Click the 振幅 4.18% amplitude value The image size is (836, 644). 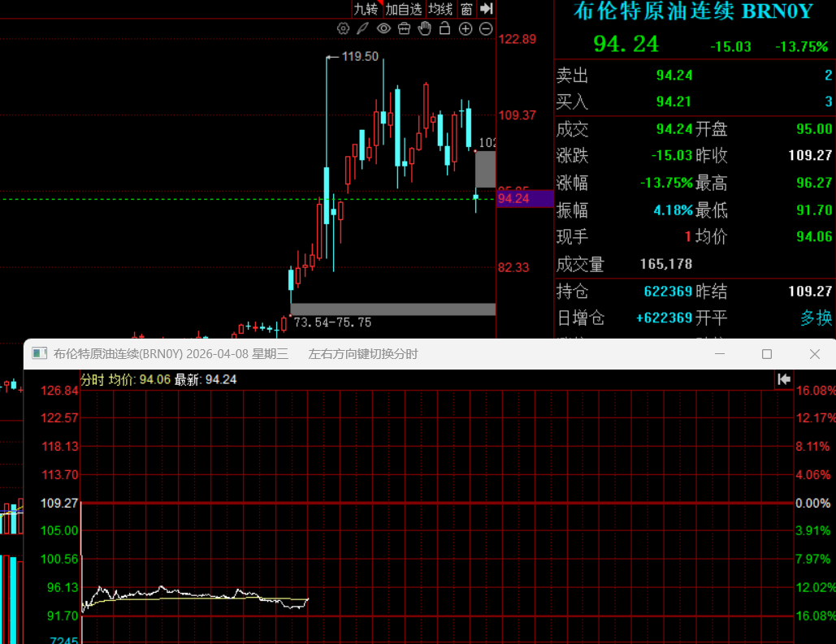pos(673,210)
